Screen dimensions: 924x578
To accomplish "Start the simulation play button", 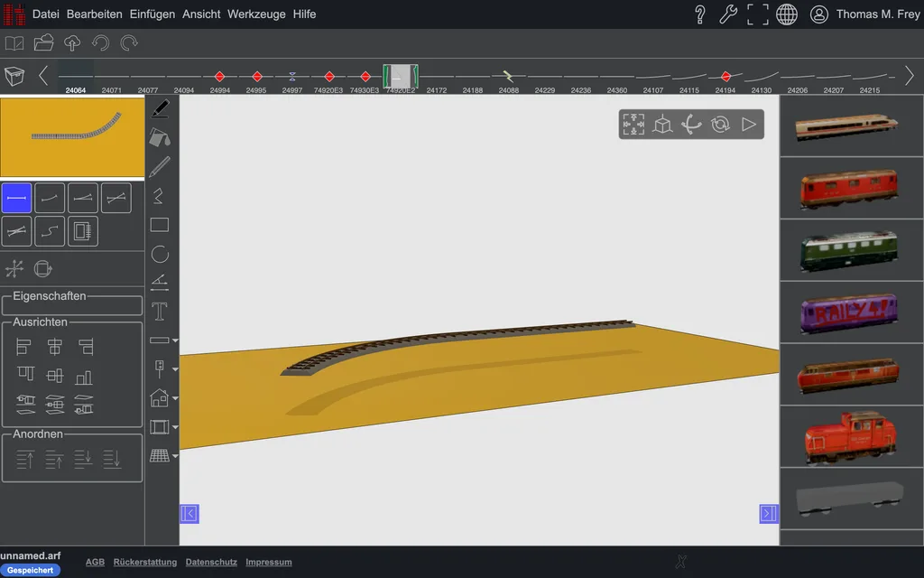I will (x=749, y=125).
